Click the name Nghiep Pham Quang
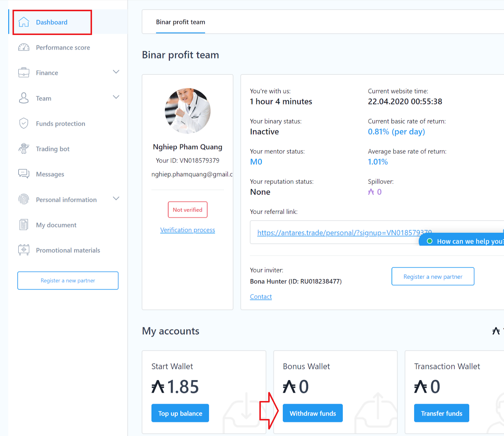The width and height of the screenshot is (504, 436). click(188, 147)
